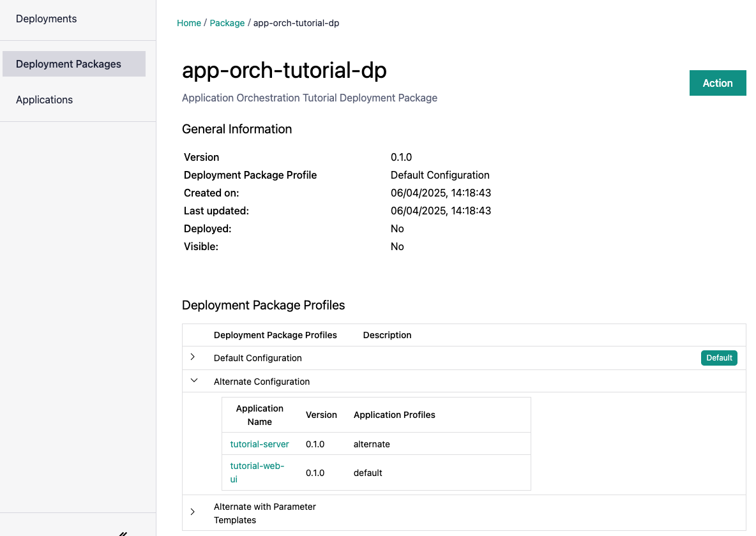Open the Action button menu

pos(717,83)
